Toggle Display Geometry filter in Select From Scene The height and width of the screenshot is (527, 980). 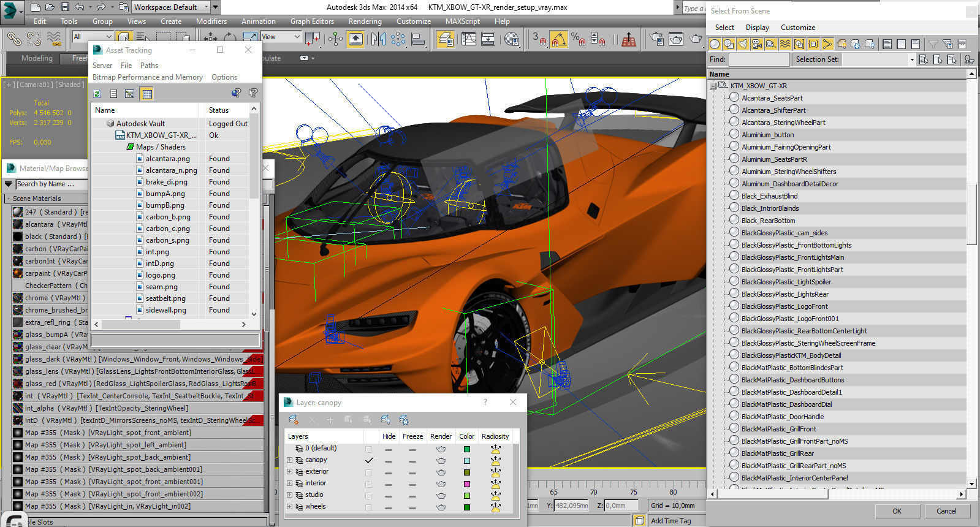[715, 44]
